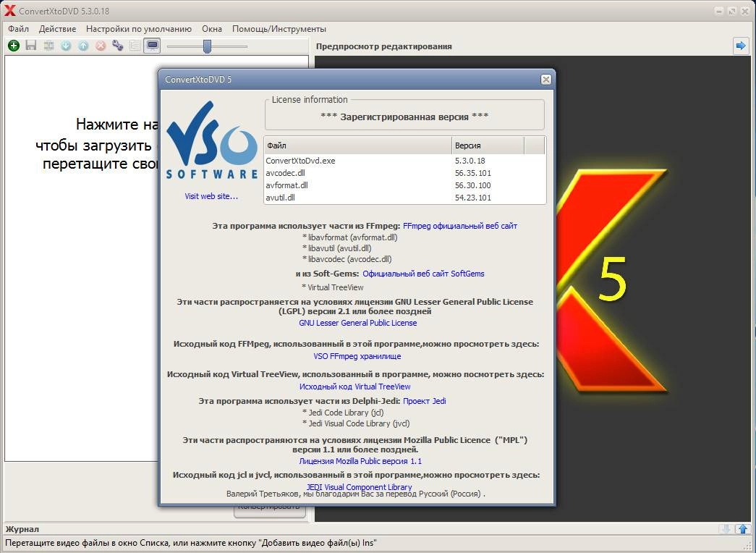
Task: Open the JEDI Visual Component Library link
Action: (360, 487)
